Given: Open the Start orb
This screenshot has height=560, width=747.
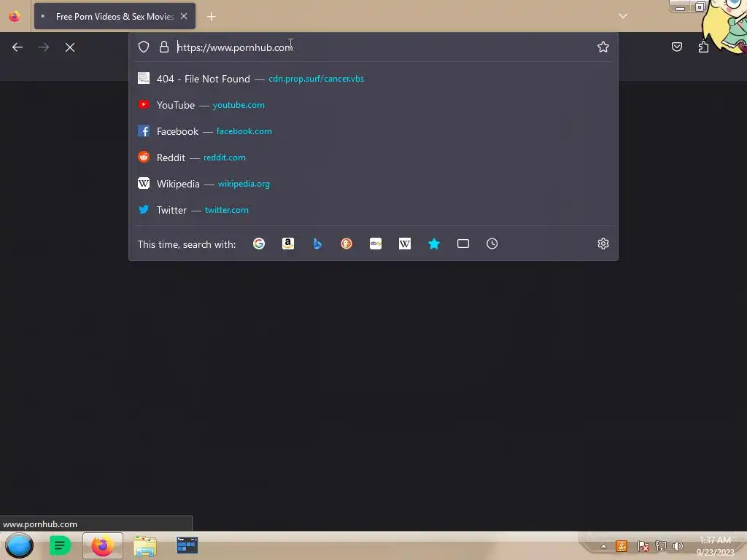Looking at the screenshot, I should (x=19, y=545).
